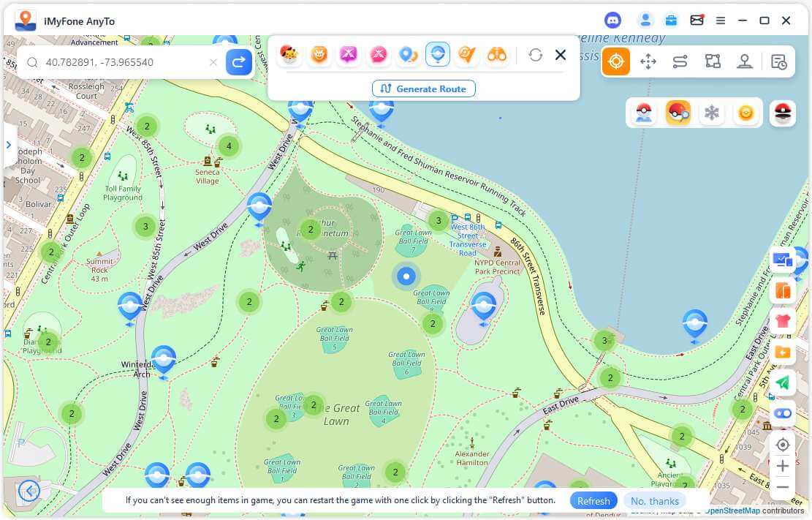
Task: Click the "Seneca Village" map label
Action: coord(207,176)
